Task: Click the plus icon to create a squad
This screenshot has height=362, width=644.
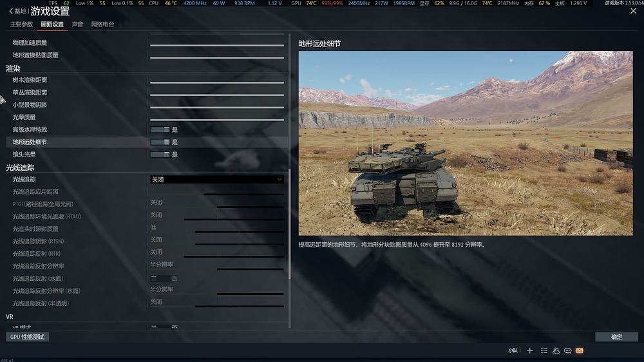Action: (530, 350)
